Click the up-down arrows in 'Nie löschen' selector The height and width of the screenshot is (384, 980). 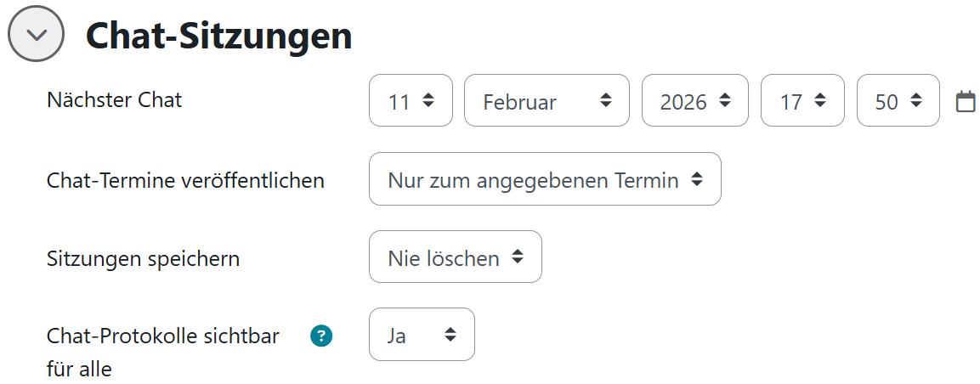tap(517, 257)
